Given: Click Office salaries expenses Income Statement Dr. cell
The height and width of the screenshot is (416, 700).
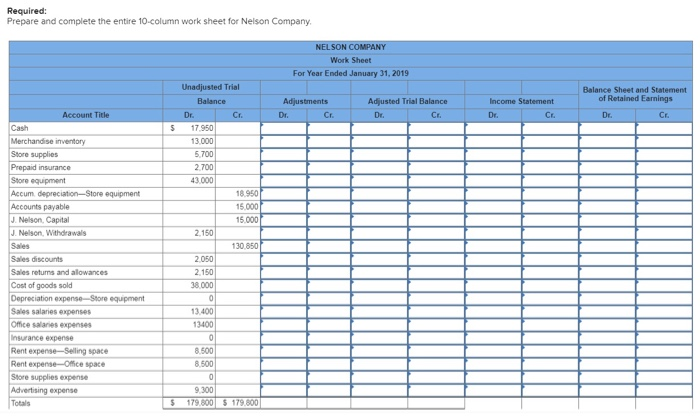Looking at the screenshot, I should tap(493, 324).
